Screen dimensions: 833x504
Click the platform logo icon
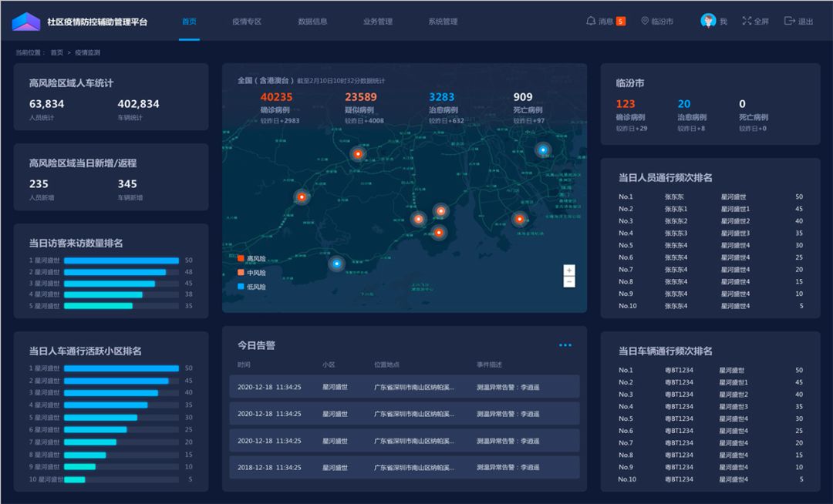25,22
